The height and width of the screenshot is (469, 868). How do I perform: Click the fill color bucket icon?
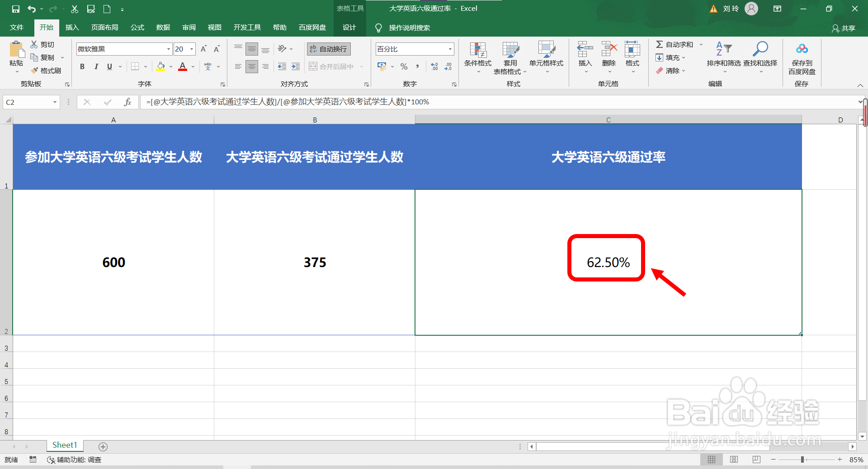pos(160,66)
